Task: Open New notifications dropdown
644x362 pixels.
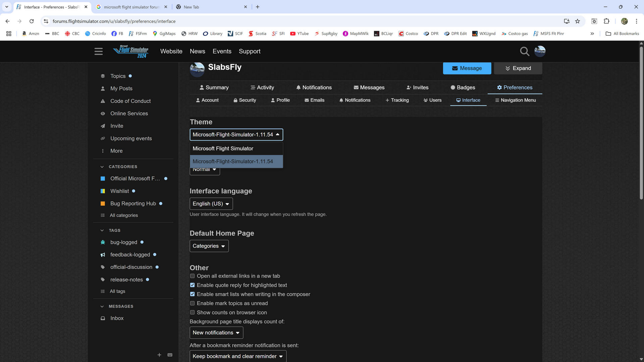Action: [216, 332]
